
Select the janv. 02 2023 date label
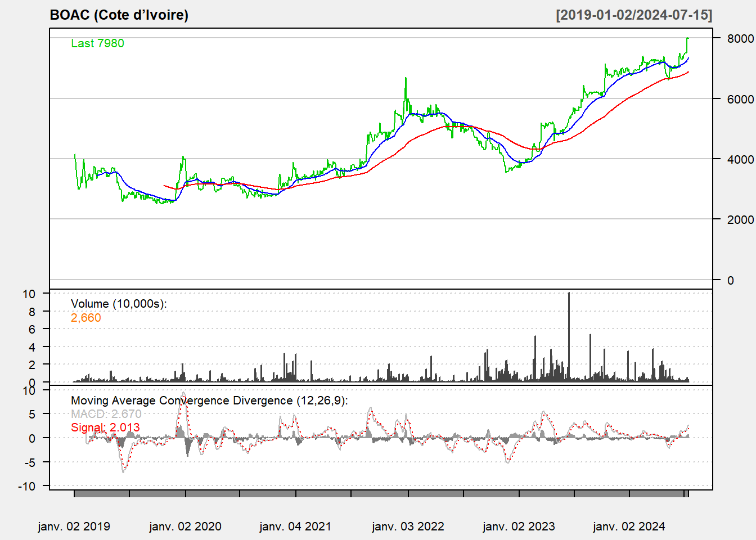point(519,526)
